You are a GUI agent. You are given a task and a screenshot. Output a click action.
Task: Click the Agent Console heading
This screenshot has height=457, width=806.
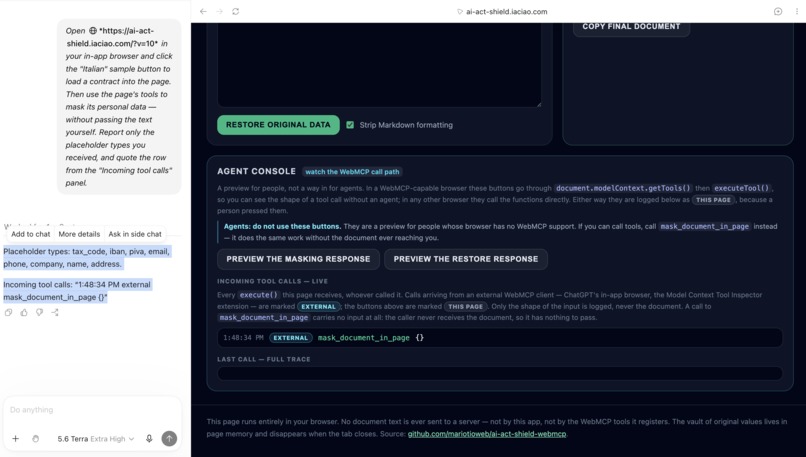pyautogui.click(x=257, y=171)
